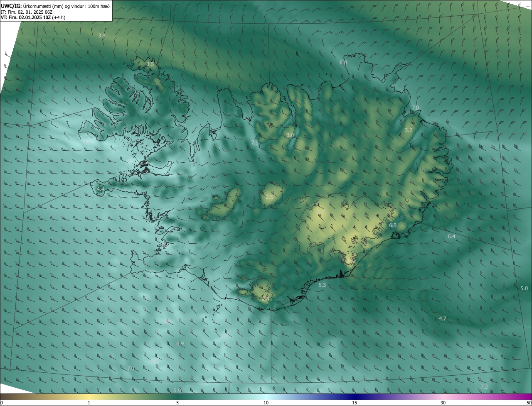This screenshot has width=532, height=406.
Task: Click the 4.4 value label on the map
Action: pyautogui.click(x=100, y=189)
